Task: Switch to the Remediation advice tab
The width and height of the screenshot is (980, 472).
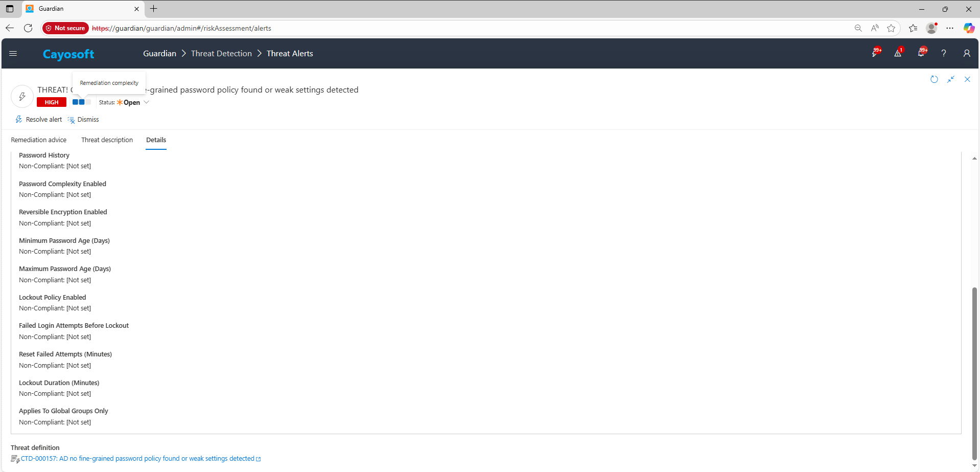Action: pos(39,140)
